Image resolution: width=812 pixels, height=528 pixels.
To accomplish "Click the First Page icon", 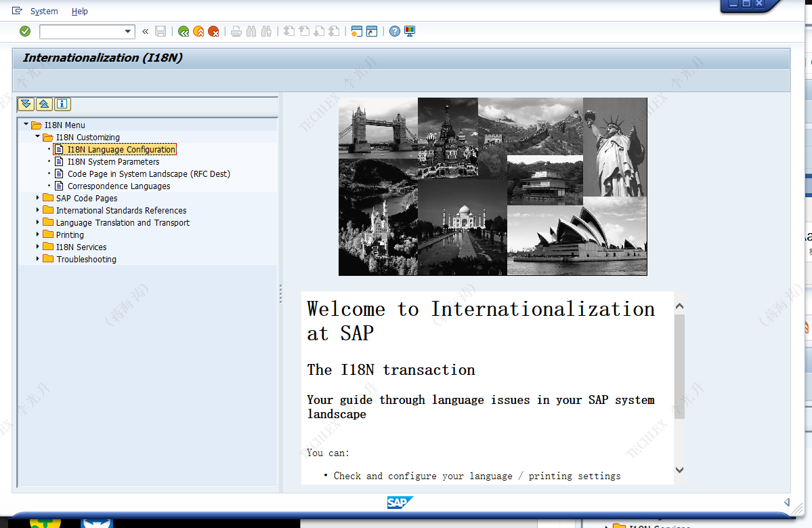I will pyautogui.click(x=289, y=32).
